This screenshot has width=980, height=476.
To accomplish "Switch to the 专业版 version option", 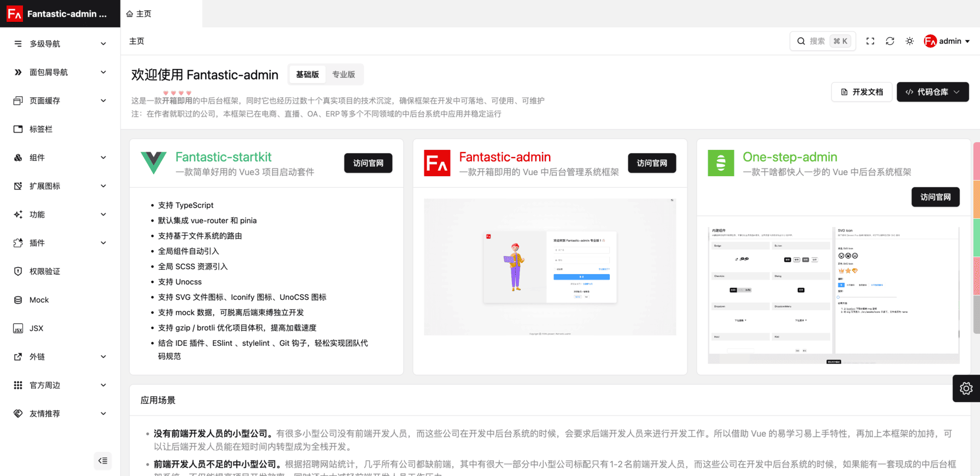I will (343, 74).
